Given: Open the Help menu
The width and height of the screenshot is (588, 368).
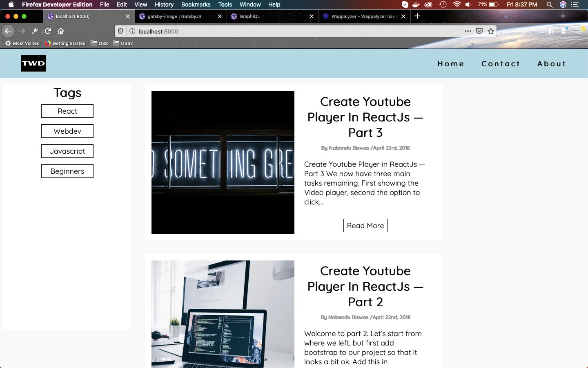Looking at the screenshot, I should click(274, 4).
